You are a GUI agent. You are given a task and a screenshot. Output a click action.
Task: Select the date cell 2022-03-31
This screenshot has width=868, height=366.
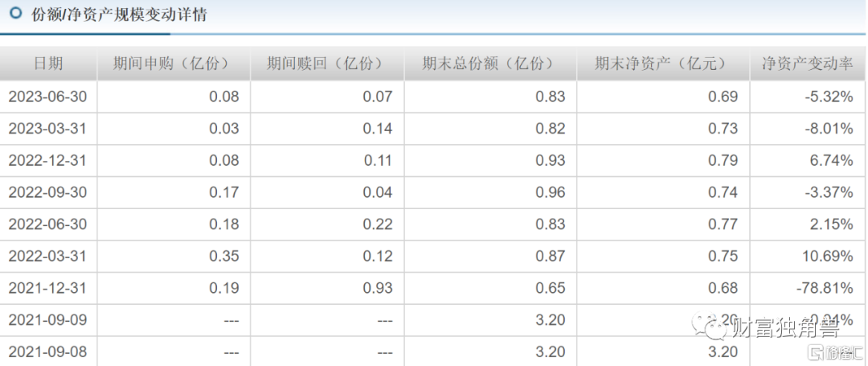coord(48,257)
